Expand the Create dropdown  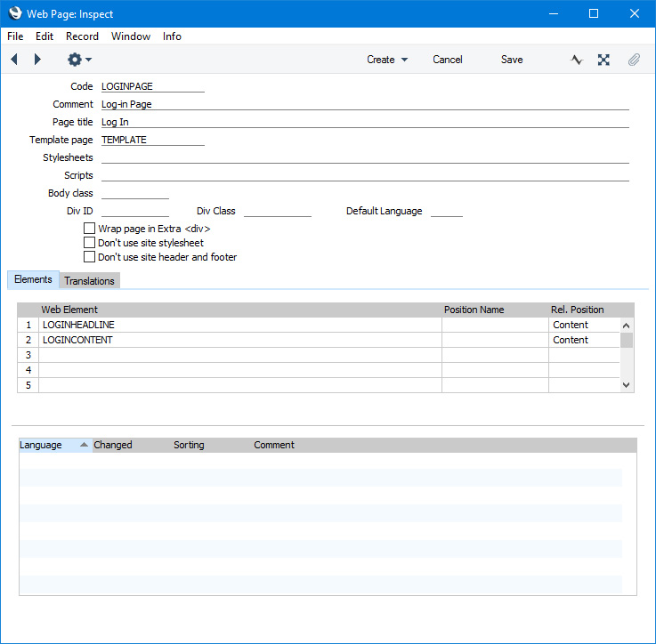387,60
